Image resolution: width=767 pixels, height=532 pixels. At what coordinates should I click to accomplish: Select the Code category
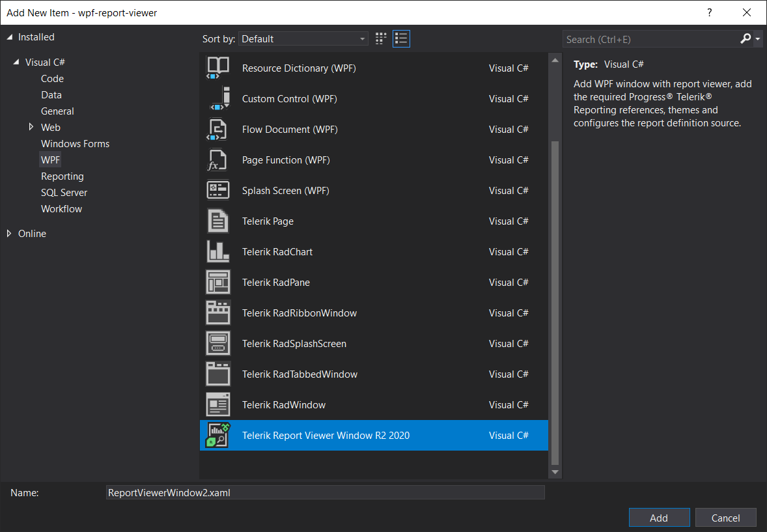click(52, 78)
